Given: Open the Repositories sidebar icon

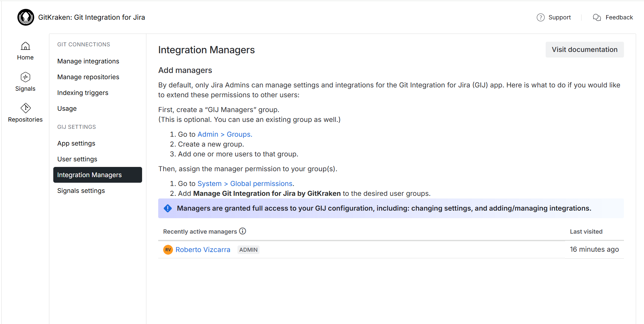Looking at the screenshot, I should (x=25, y=108).
